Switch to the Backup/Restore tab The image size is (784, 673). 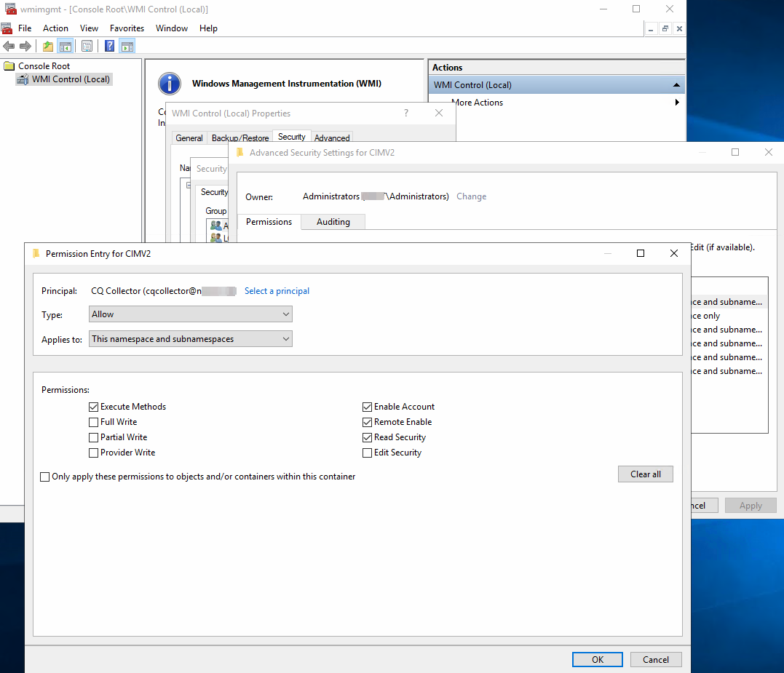240,138
